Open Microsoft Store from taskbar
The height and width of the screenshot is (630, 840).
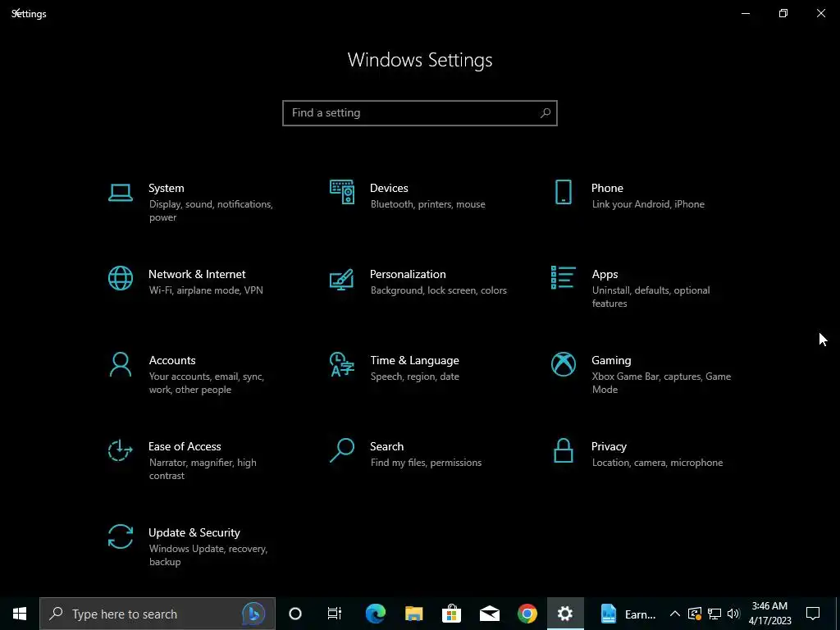click(452, 614)
